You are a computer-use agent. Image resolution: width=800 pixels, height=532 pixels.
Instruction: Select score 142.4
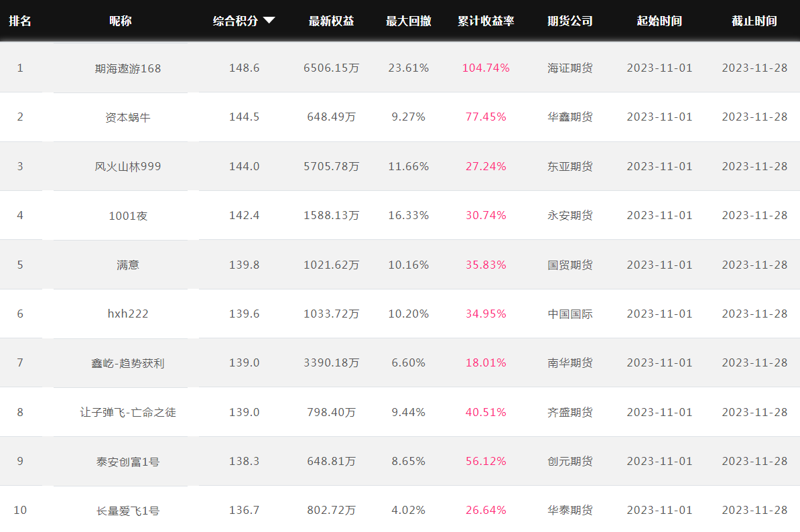(245, 215)
